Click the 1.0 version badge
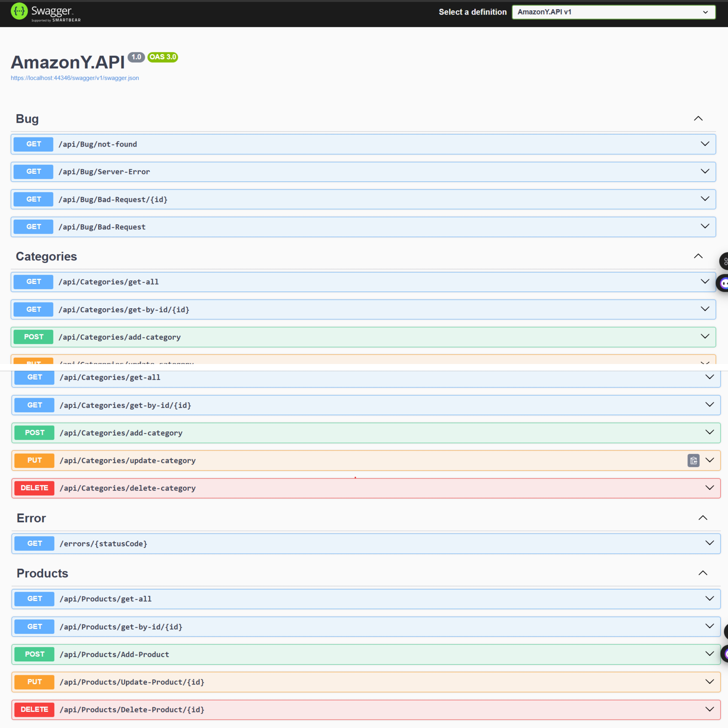The height and width of the screenshot is (728, 728). pyautogui.click(x=136, y=57)
